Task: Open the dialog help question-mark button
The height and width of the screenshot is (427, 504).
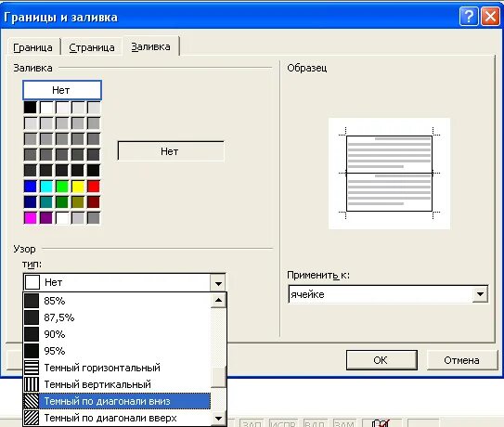Action: (x=469, y=16)
